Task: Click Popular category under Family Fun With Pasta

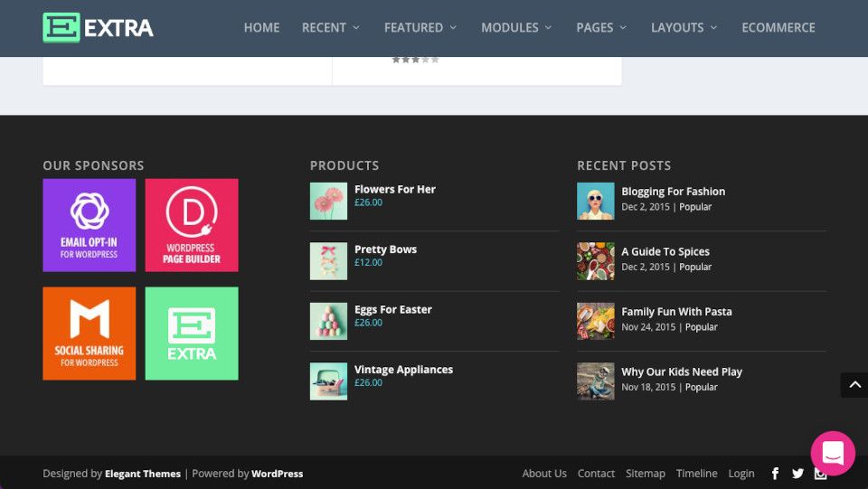Action: 702,327
